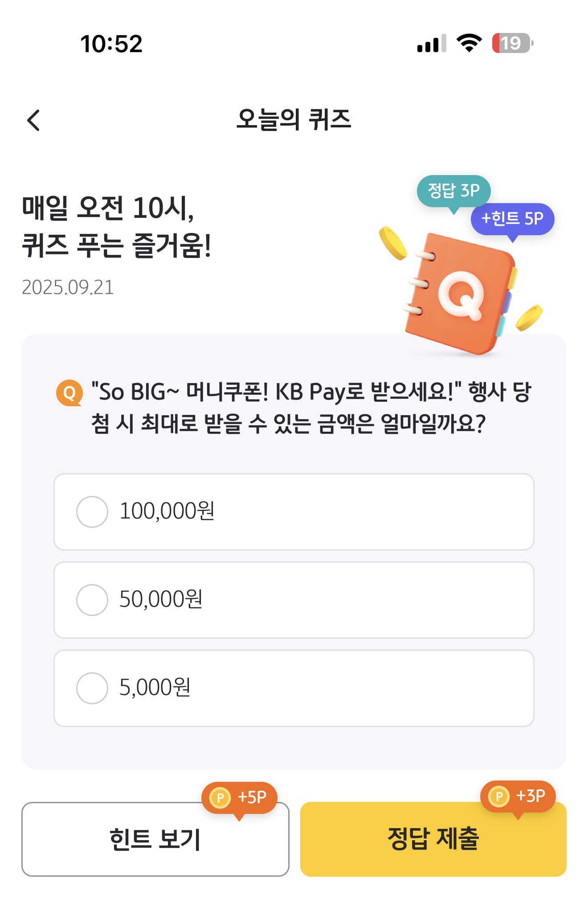Viewport: 588px width, 903px height.
Task: Tap the orange Q notebook illustration
Action: (461, 294)
